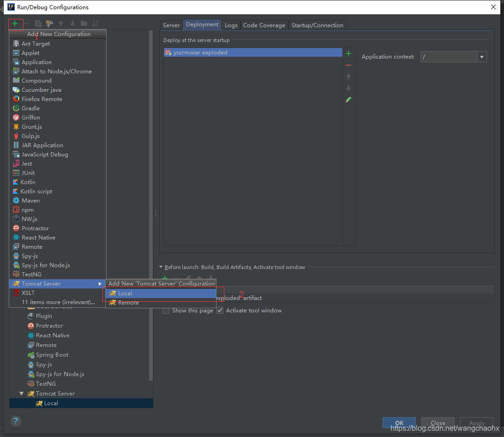Open the Code Coverage tab
Viewport: 504px width, 437px height.
click(x=264, y=25)
